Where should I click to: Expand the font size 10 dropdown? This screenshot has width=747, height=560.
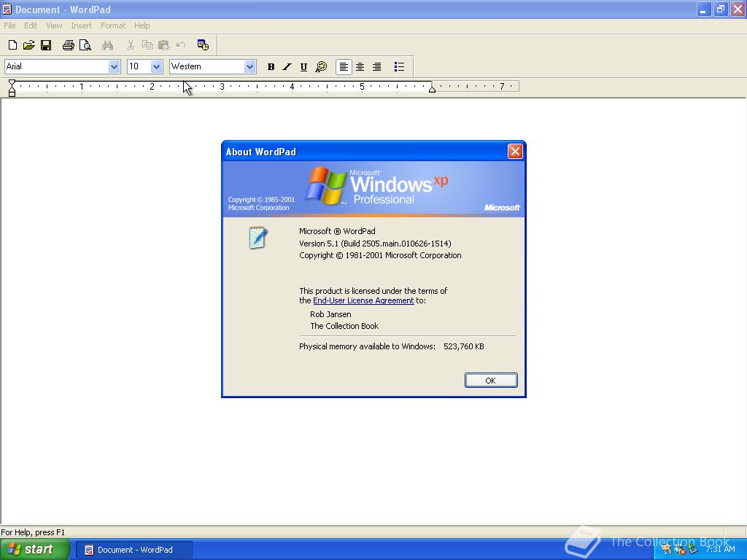point(156,66)
